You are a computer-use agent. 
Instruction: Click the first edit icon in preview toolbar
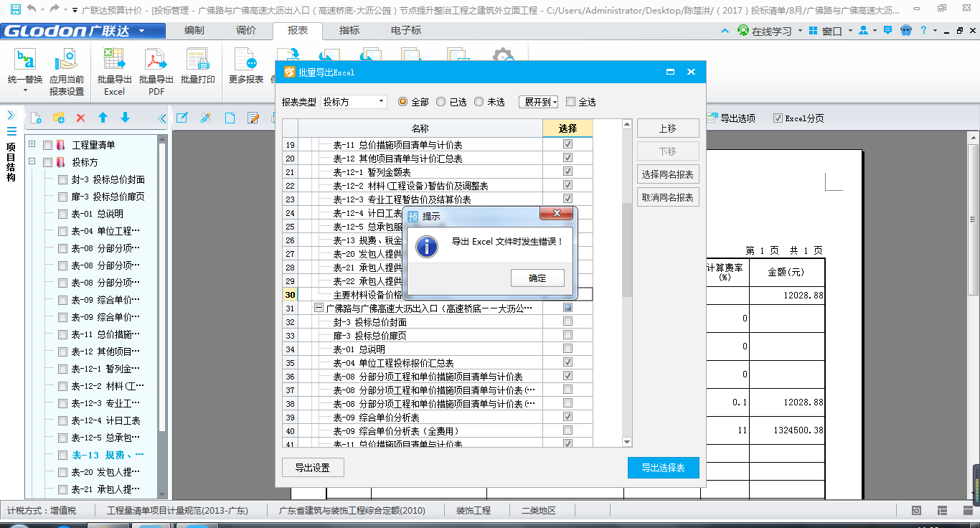click(x=182, y=118)
